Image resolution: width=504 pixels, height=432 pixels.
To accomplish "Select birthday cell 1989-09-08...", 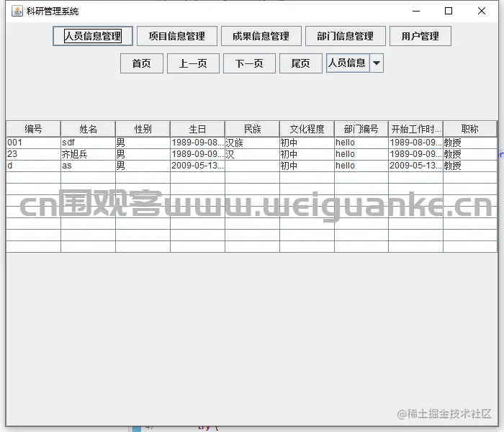I will coord(197,143).
